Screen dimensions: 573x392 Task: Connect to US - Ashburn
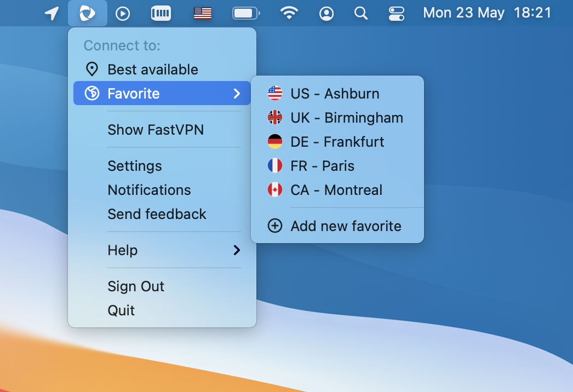point(337,94)
